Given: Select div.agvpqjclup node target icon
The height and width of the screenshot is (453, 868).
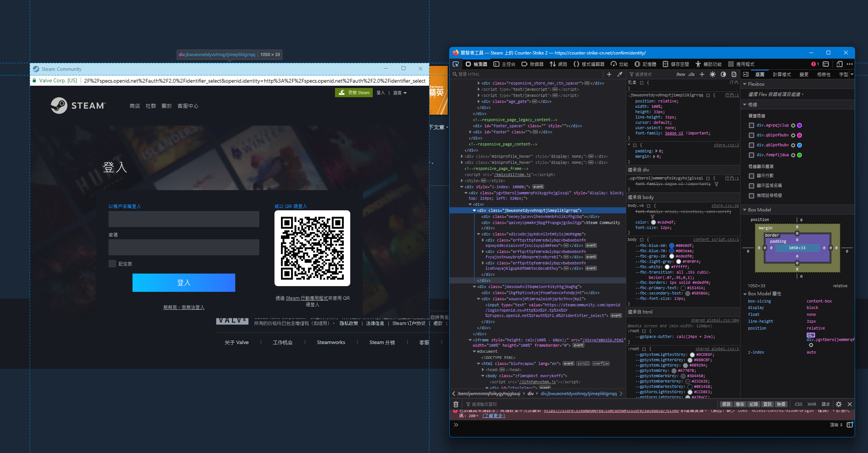Looking at the screenshot, I should click(x=793, y=125).
